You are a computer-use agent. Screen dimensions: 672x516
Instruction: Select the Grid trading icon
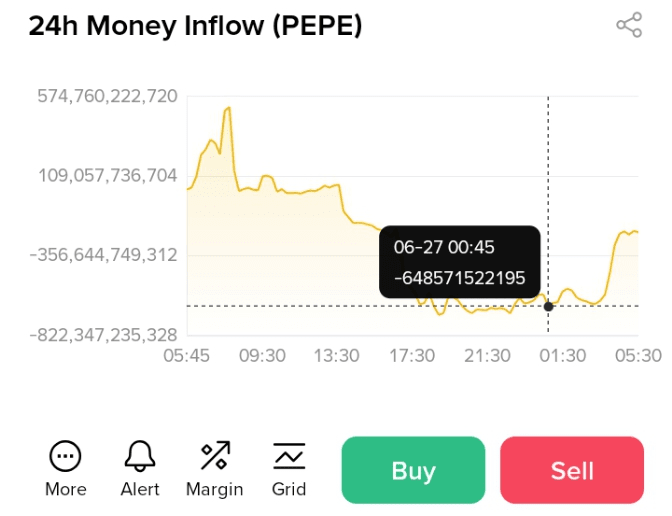[x=289, y=457]
